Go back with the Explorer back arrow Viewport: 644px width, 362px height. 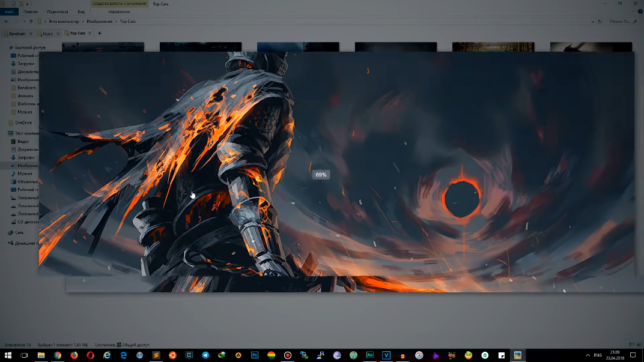click(6, 22)
